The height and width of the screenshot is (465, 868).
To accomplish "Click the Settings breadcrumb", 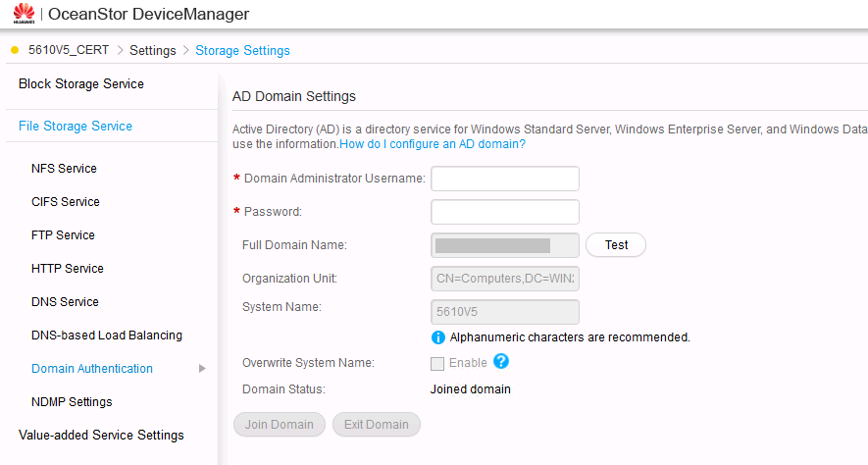I will tap(152, 50).
